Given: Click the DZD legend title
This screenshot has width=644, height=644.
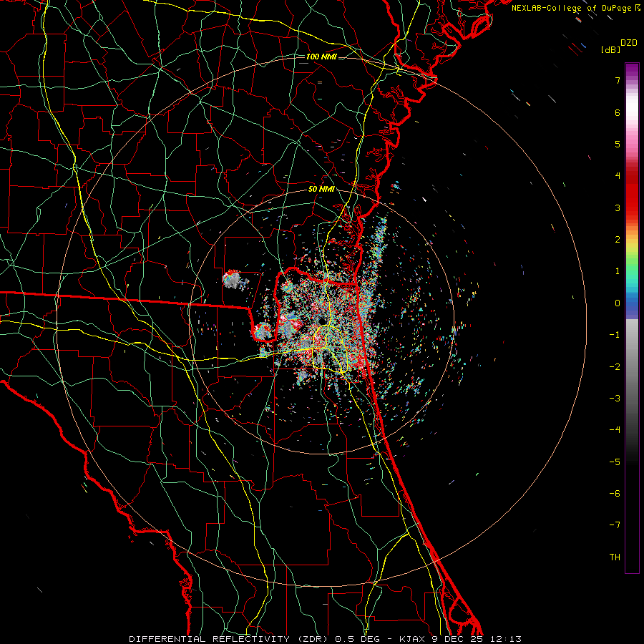Looking at the screenshot, I should 629,43.
